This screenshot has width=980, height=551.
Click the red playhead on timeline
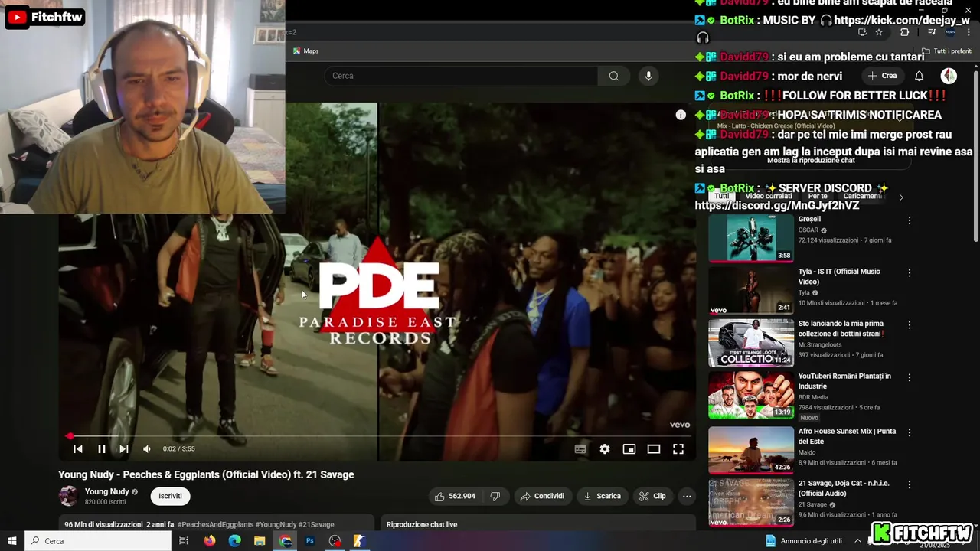[x=70, y=435]
